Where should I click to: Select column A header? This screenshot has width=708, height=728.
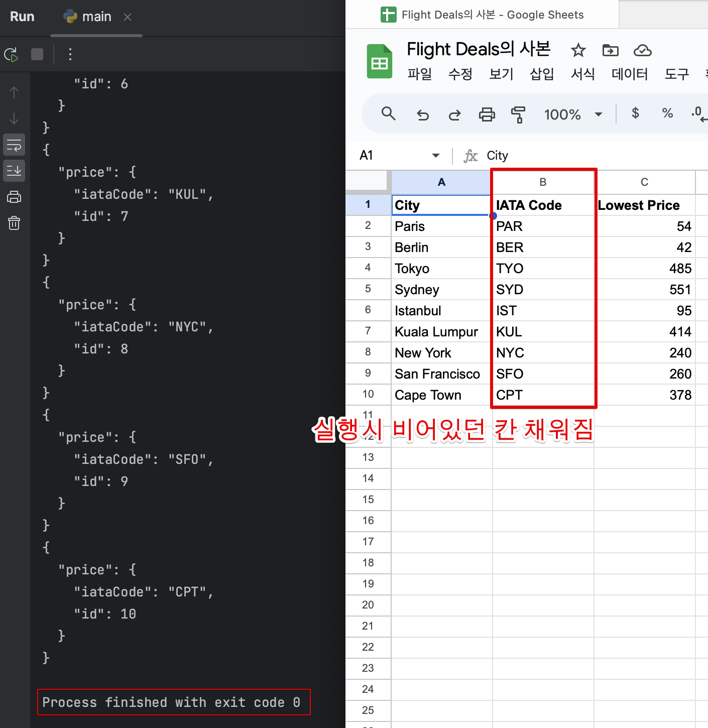point(441,182)
